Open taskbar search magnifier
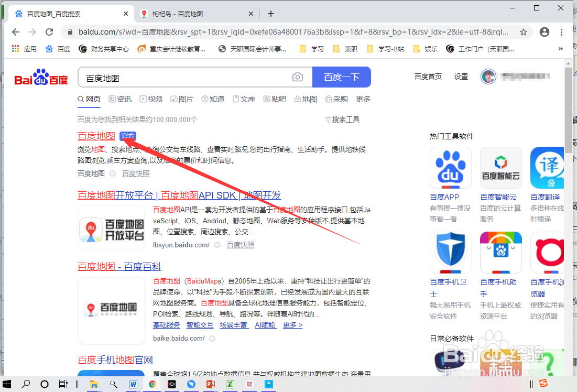The image size is (577, 392). 25,384
